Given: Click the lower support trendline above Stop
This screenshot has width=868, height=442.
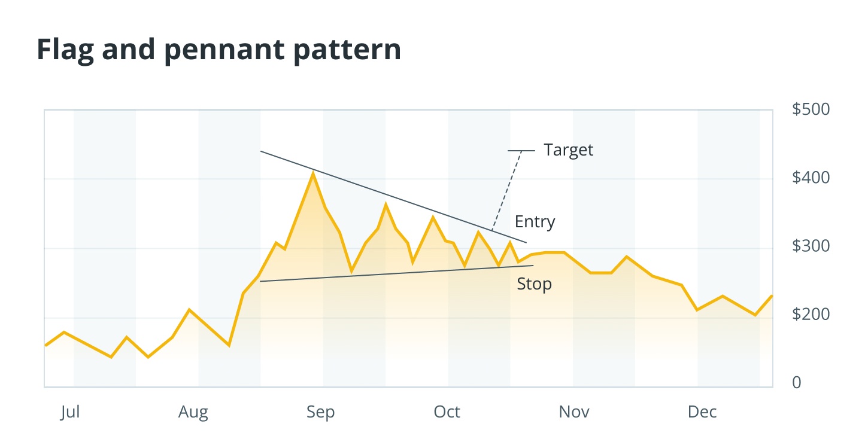Looking at the screenshot, I should 395,273.
